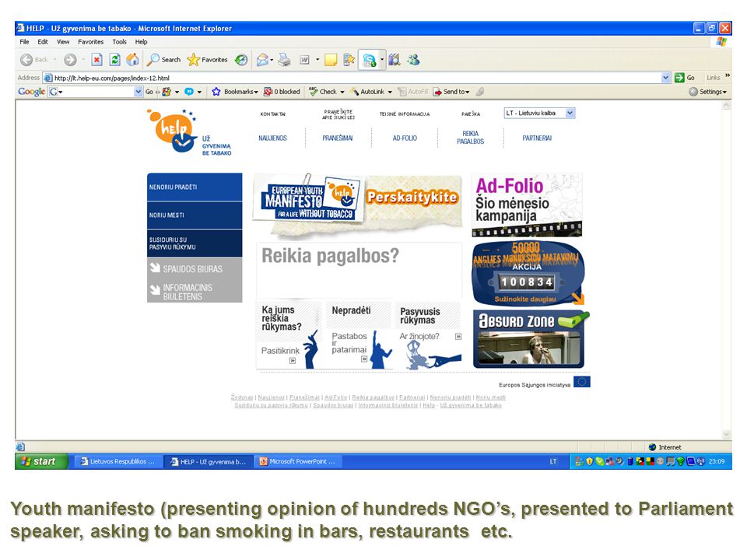Click the yellow Discuss note icon
This screenshot has width=747, height=560.
point(330,60)
